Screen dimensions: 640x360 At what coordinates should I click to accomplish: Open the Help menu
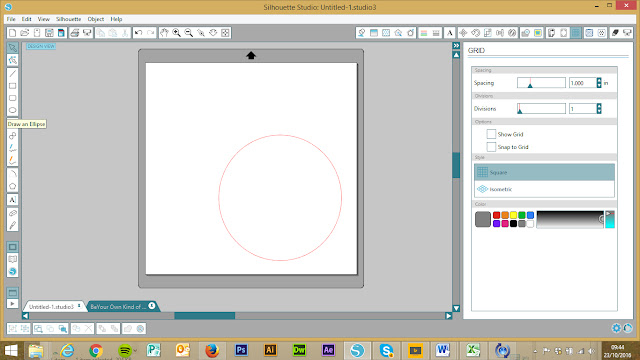point(116,19)
